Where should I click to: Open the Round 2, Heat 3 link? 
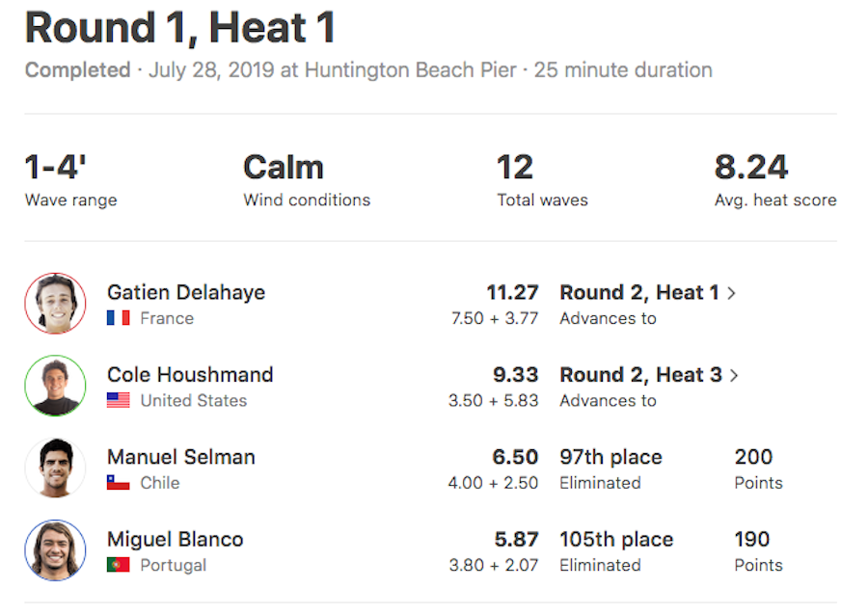(x=641, y=375)
